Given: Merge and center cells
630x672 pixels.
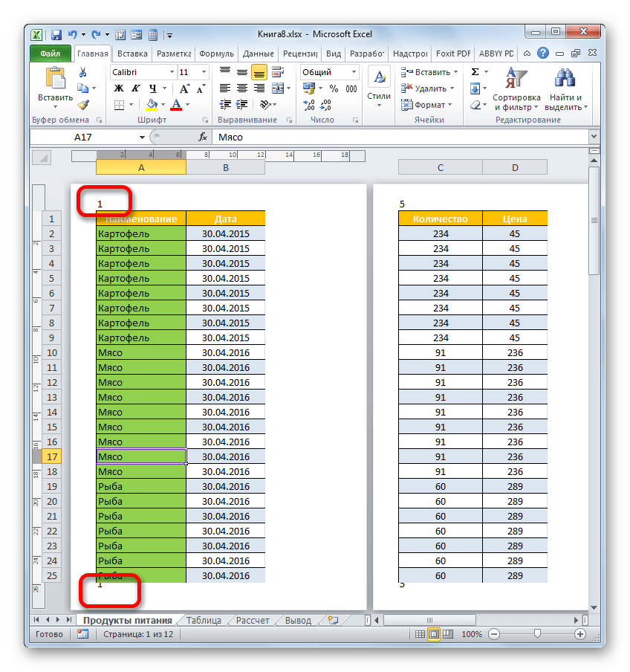Looking at the screenshot, I should click(278, 88).
